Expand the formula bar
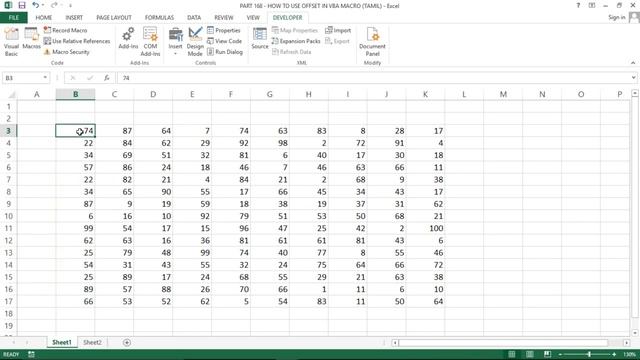This screenshot has width=640, height=360. click(x=633, y=78)
